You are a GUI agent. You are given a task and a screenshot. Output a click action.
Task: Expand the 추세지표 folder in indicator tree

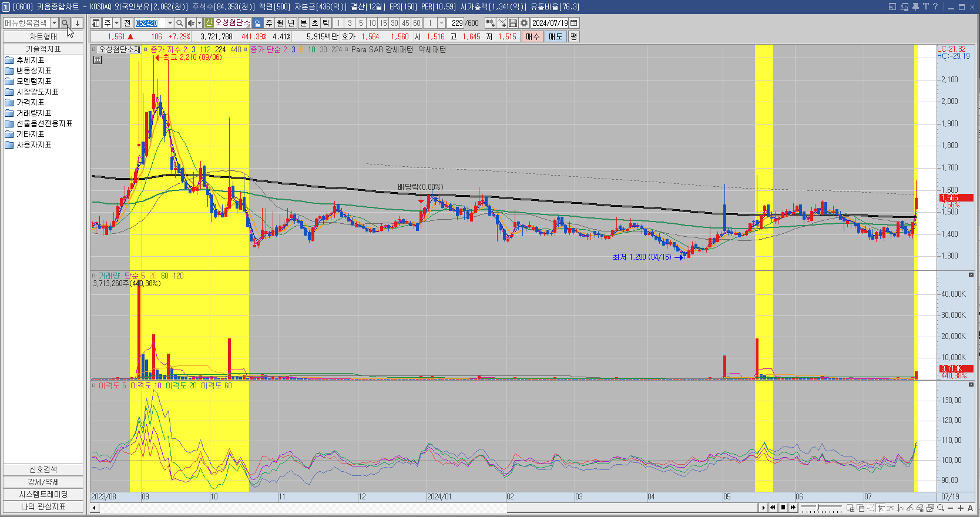click(x=31, y=60)
